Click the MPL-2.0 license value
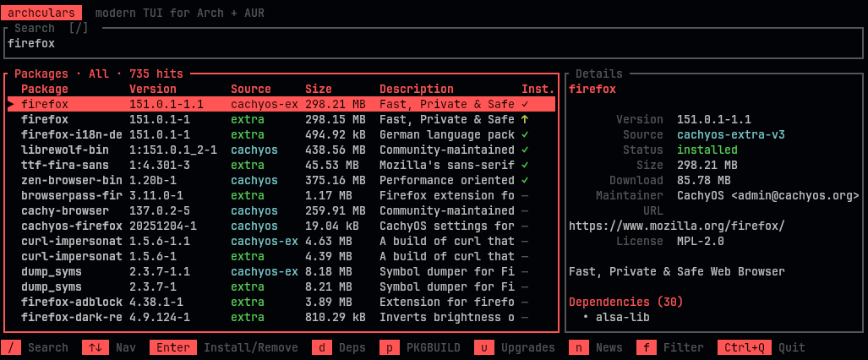 click(701, 241)
